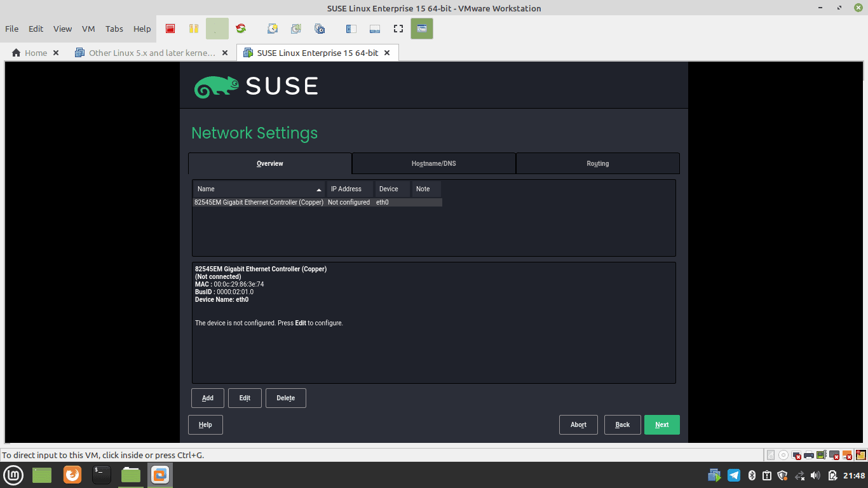
Task: Click the eth0 device cell
Action: coord(383,202)
